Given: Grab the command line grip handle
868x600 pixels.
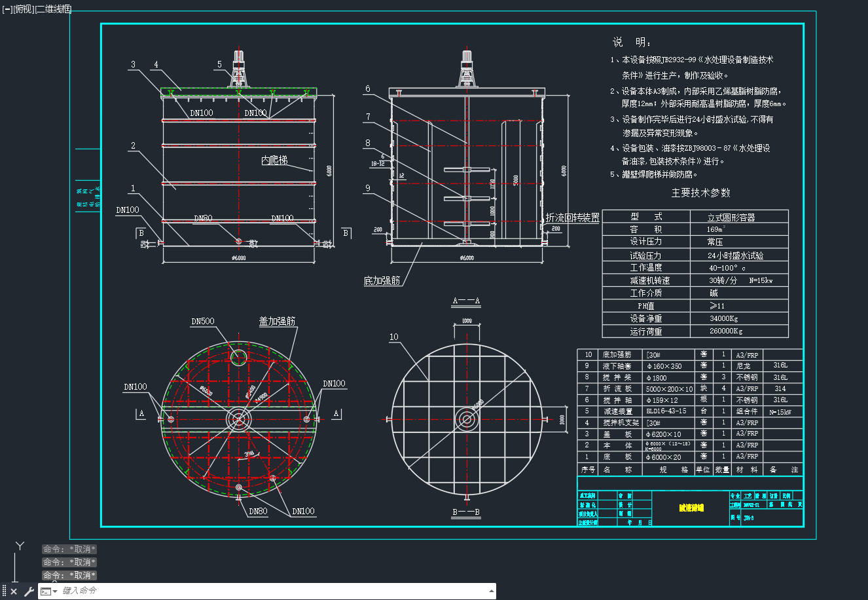Looking at the screenshot, I should coord(5,591).
